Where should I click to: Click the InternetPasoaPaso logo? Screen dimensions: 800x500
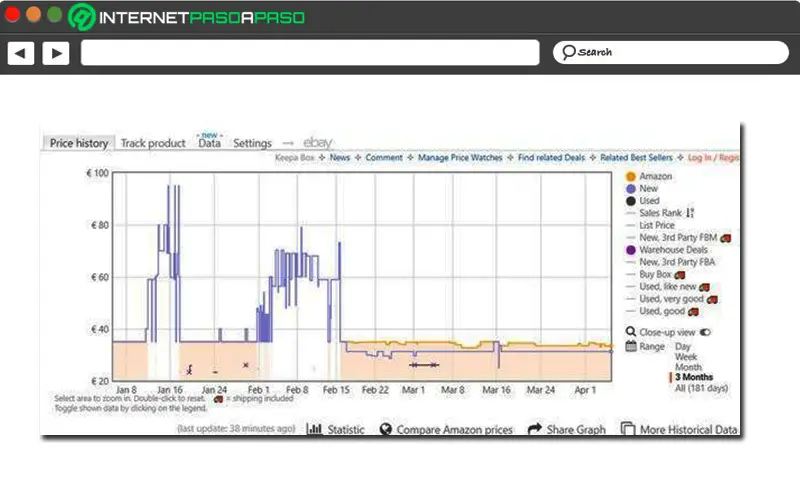pyautogui.click(x=187, y=17)
